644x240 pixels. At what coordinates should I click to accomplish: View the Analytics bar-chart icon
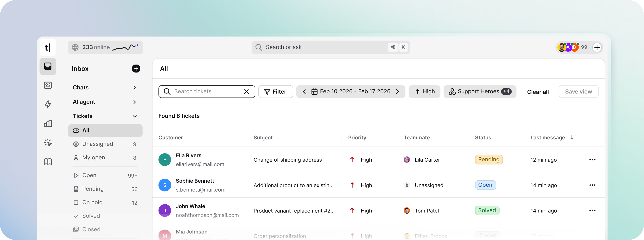tap(48, 123)
